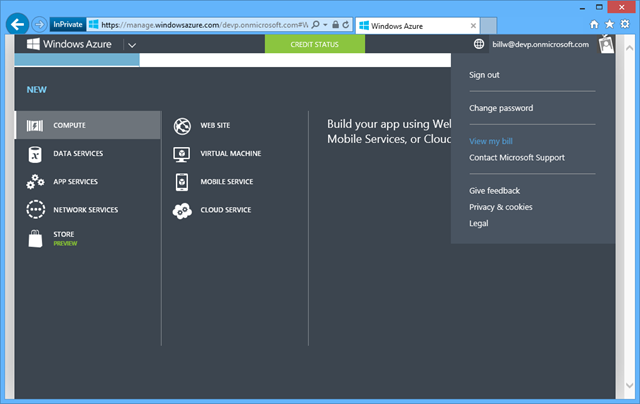
Task: Open Give feedback from the menu
Action: (x=494, y=191)
